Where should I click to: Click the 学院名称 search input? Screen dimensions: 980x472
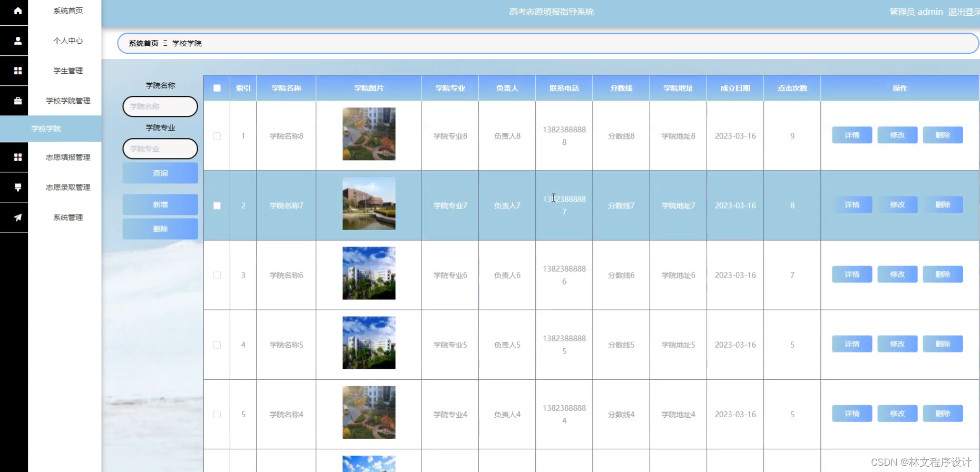pyautogui.click(x=160, y=106)
